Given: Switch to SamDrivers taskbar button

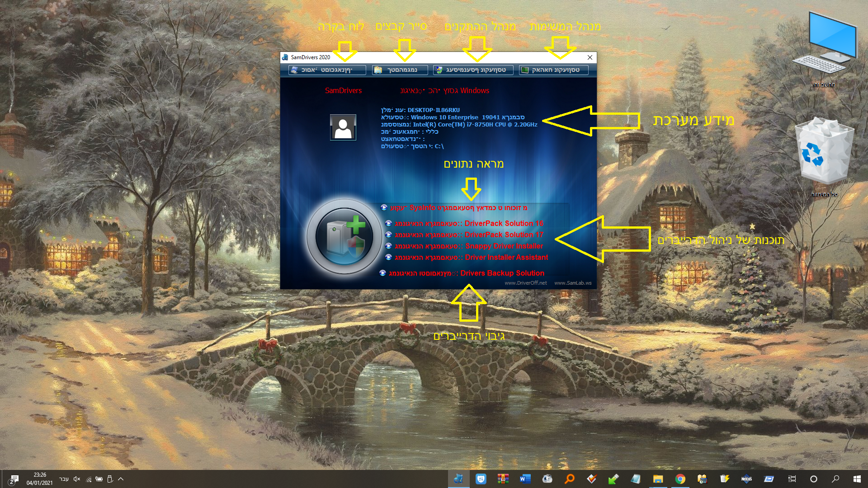Looking at the screenshot, I should [x=458, y=479].
